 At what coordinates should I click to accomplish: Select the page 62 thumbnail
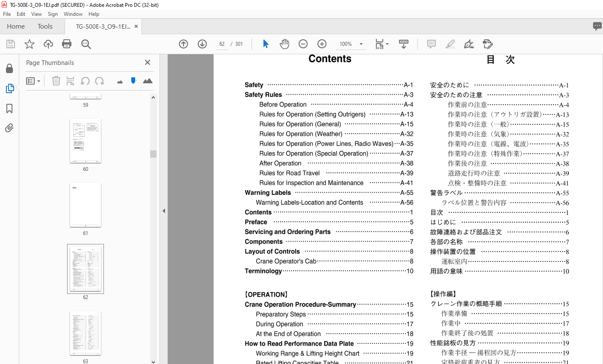[86, 269]
